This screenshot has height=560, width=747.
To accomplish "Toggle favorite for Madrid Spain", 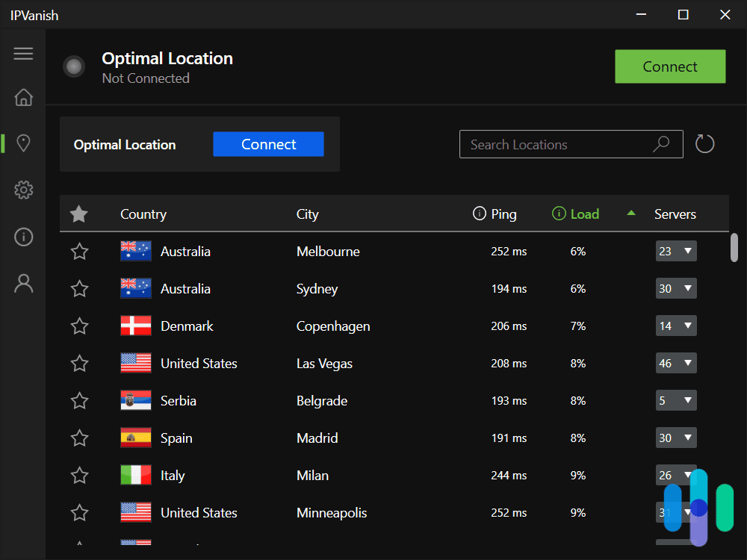I will pyautogui.click(x=79, y=438).
